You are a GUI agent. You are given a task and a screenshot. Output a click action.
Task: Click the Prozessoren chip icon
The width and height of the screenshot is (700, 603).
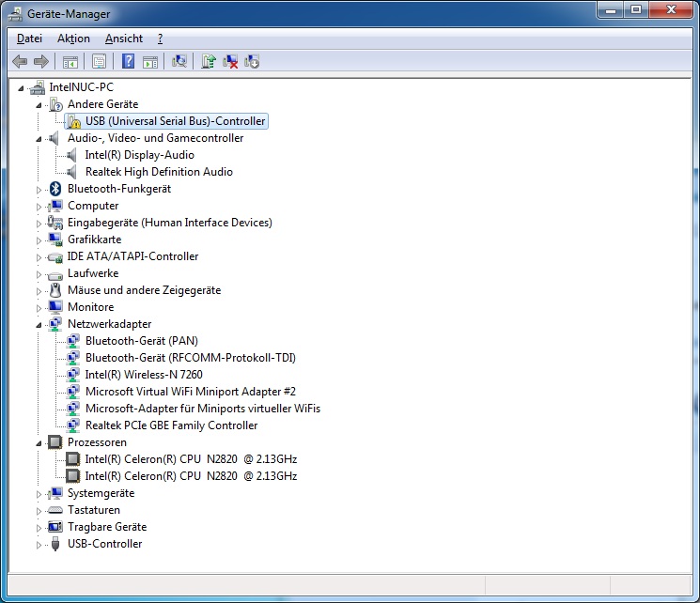point(54,442)
